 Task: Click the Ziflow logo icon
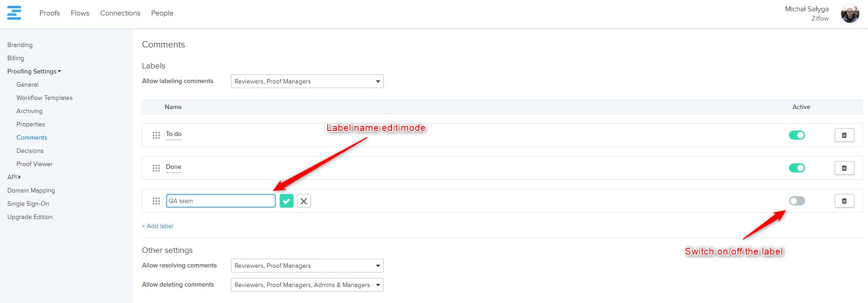(14, 13)
